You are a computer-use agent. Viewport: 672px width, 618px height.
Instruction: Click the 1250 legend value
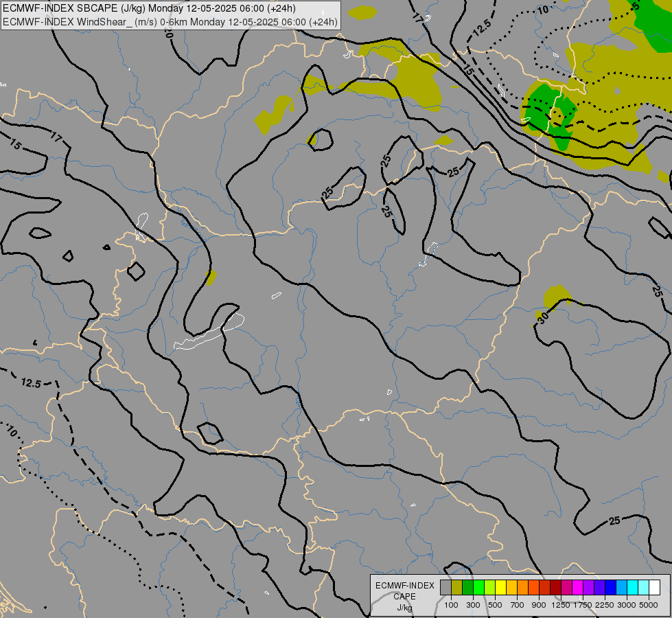561,605
